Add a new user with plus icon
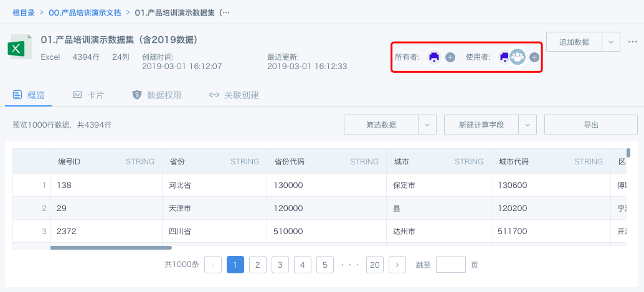The height and width of the screenshot is (292, 644). (534, 57)
